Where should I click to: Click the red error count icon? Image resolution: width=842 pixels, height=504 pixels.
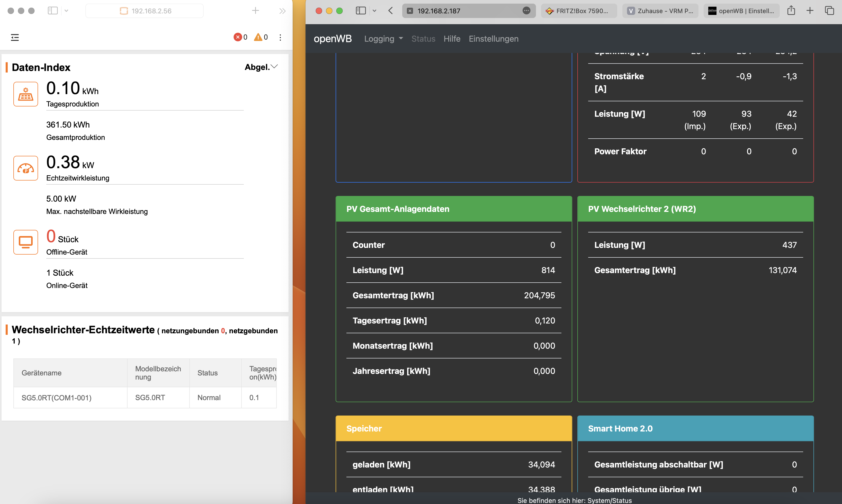[237, 37]
